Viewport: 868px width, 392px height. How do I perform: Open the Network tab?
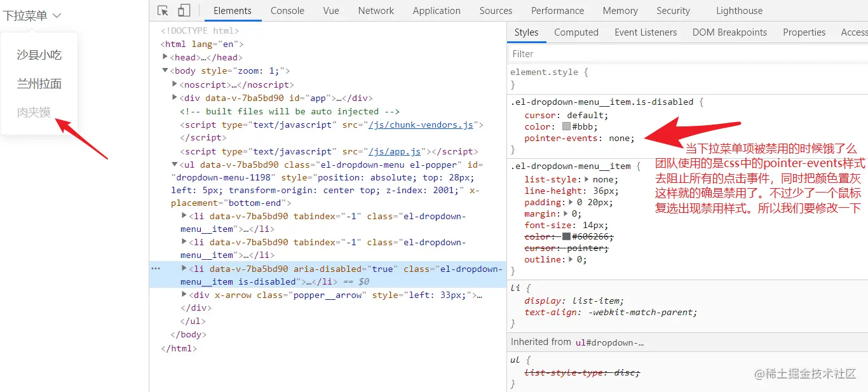coord(376,11)
